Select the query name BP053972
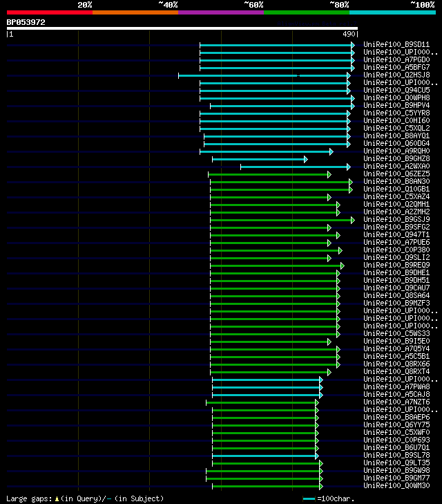The image size is (442, 504). tap(26, 22)
